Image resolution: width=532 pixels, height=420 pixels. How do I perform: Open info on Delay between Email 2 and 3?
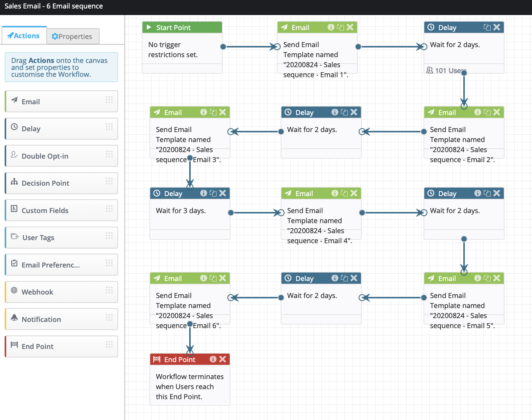[335, 112]
